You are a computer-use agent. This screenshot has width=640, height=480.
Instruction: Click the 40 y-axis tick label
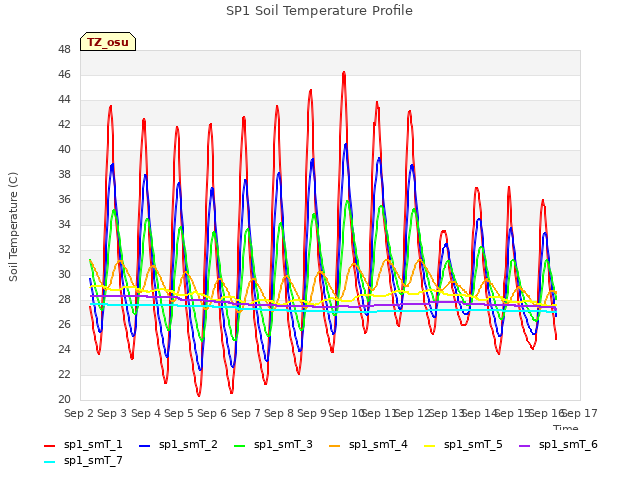[64, 150]
